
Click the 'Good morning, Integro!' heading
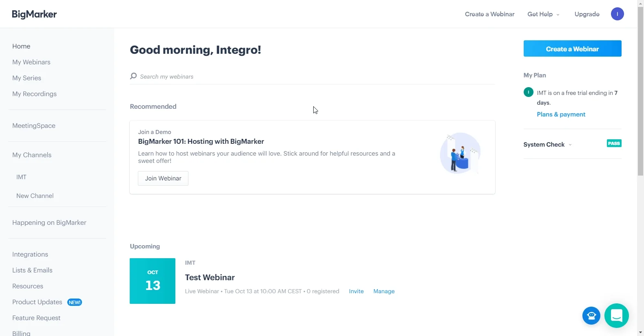click(195, 50)
